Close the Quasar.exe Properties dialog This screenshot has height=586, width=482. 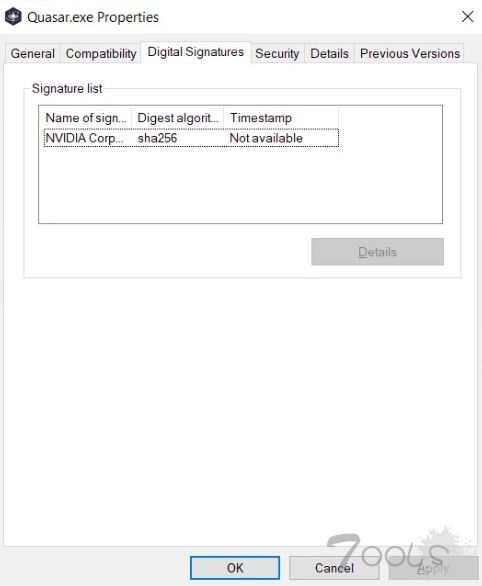point(467,16)
